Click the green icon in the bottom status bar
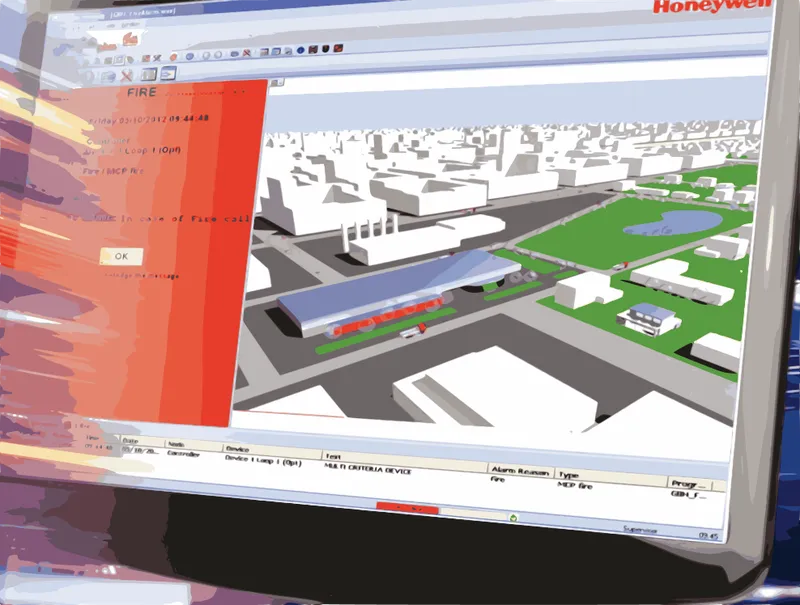 (x=514, y=517)
